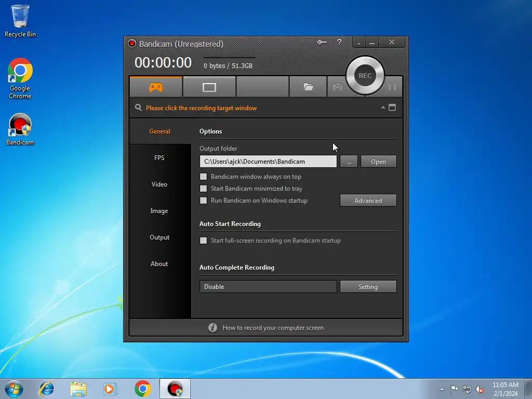The image size is (532, 399).
Task: Open the Advanced options button
Action: pos(368,200)
